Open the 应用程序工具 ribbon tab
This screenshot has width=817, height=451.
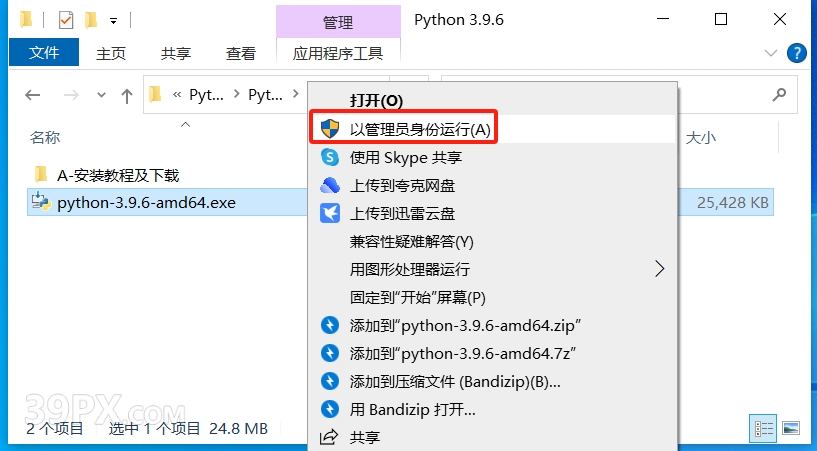pyautogui.click(x=338, y=53)
